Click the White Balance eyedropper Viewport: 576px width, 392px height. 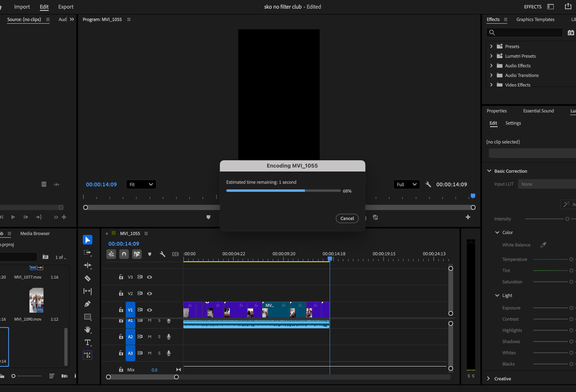(x=543, y=245)
